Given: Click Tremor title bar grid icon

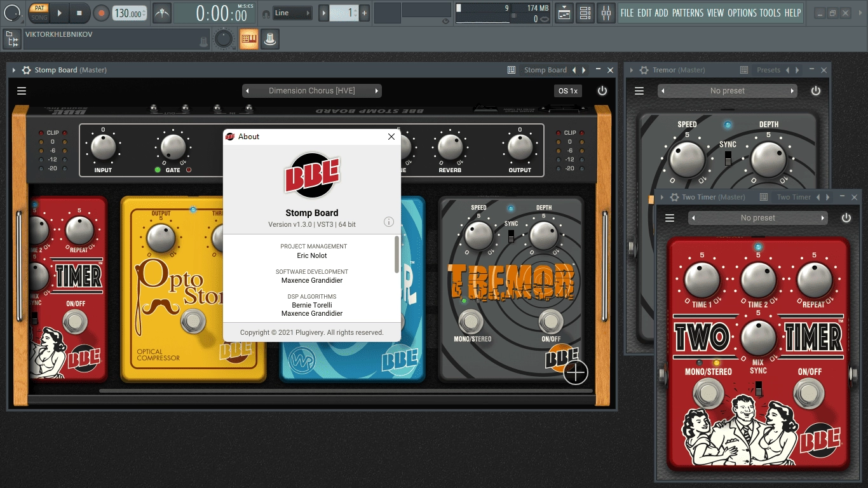Looking at the screenshot, I should (x=744, y=70).
